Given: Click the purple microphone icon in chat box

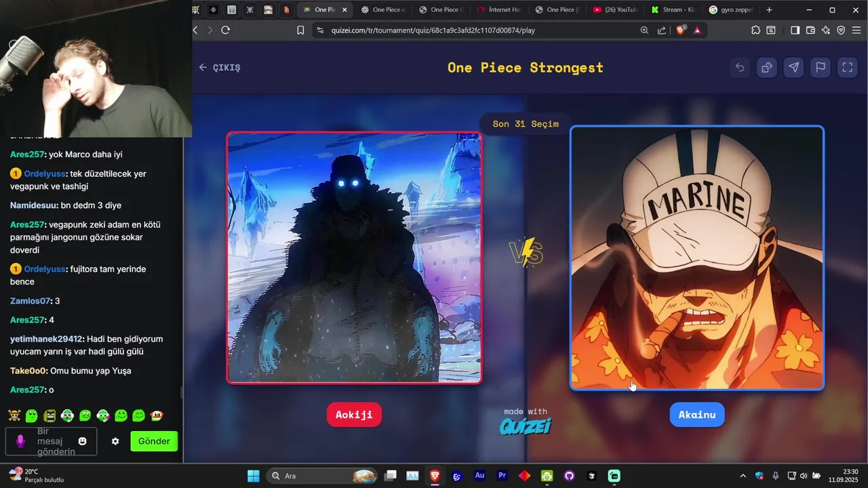Looking at the screenshot, I should (20, 441).
